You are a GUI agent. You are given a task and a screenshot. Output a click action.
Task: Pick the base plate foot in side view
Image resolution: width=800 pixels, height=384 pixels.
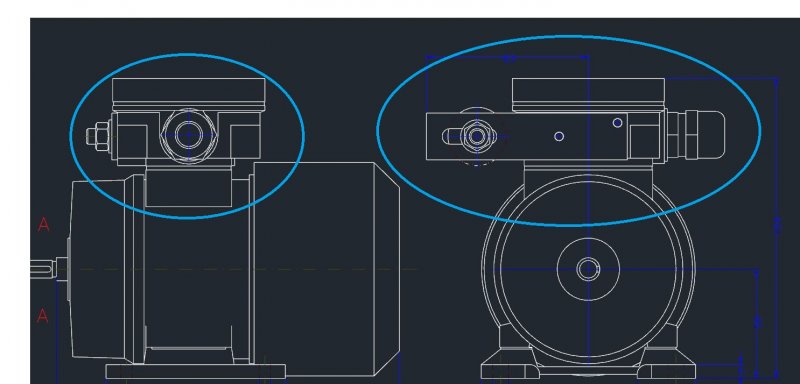[196, 371]
